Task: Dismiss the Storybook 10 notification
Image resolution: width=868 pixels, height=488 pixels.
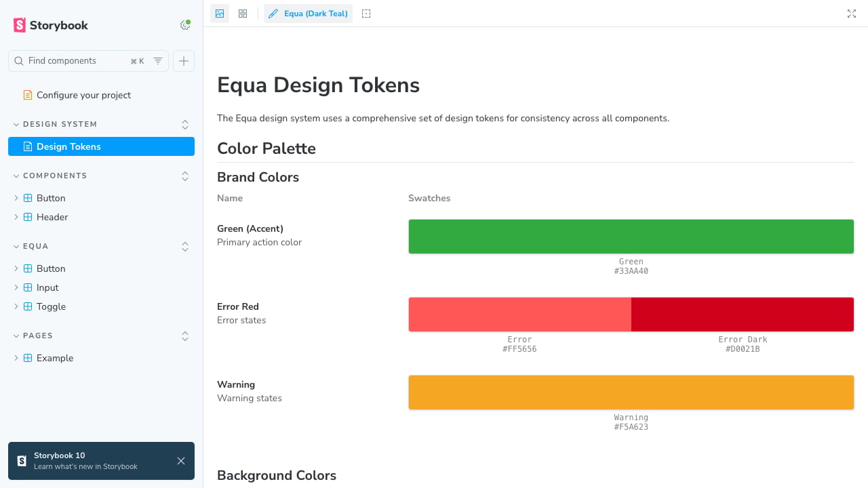Action: click(x=181, y=461)
